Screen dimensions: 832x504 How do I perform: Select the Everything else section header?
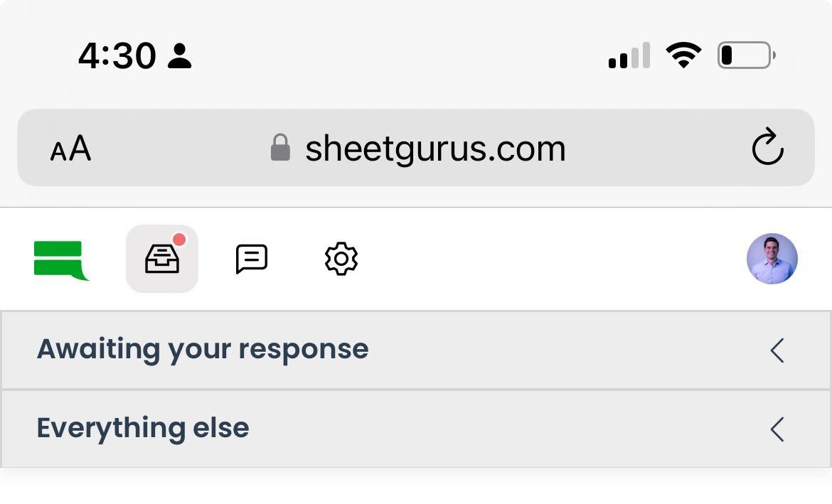pyautogui.click(x=416, y=429)
